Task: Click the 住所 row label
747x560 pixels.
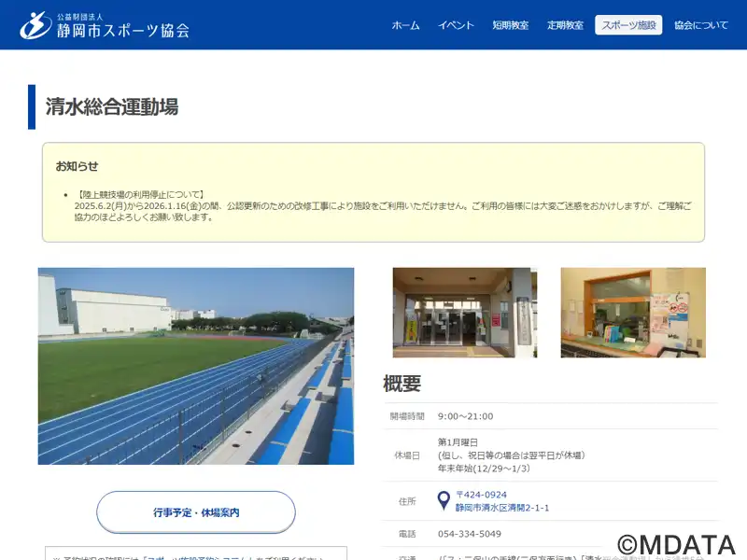Action: click(x=407, y=501)
